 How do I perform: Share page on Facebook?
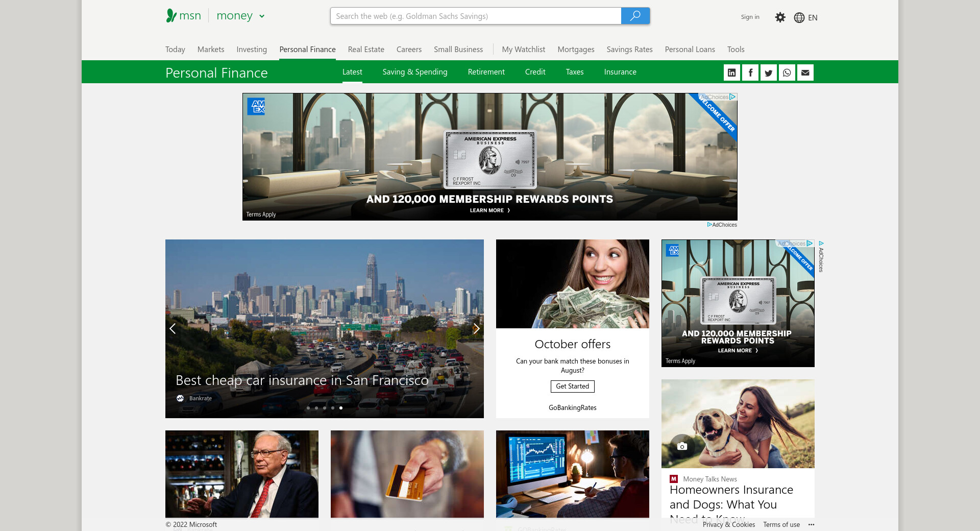click(x=750, y=73)
